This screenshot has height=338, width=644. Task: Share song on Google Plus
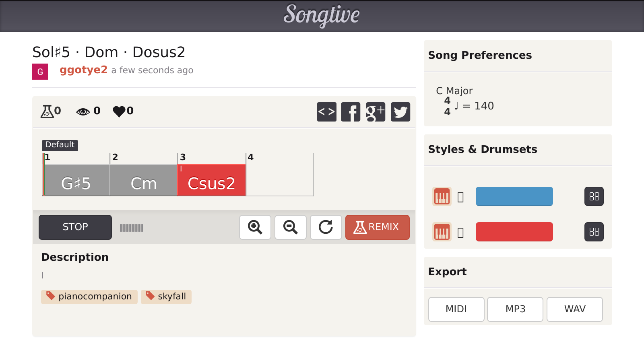[x=376, y=112]
